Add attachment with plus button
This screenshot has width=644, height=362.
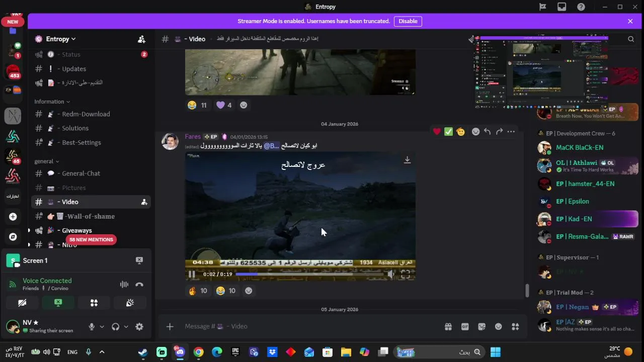pyautogui.click(x=170, y=327)
